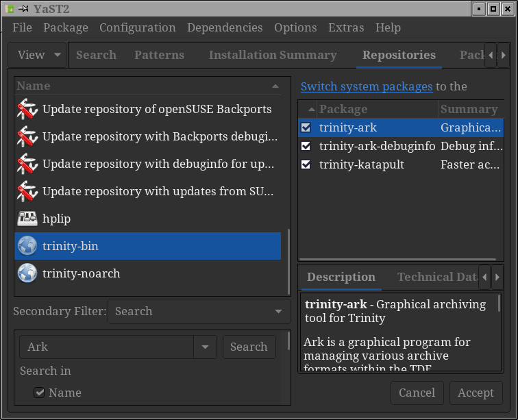
Task: Click the Cancel button
Action: click(x=417, y=393)
